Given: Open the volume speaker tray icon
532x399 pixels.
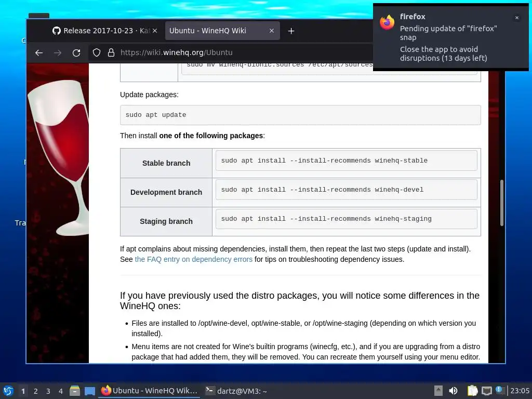Looking at the screenshot, I should 453,391.
